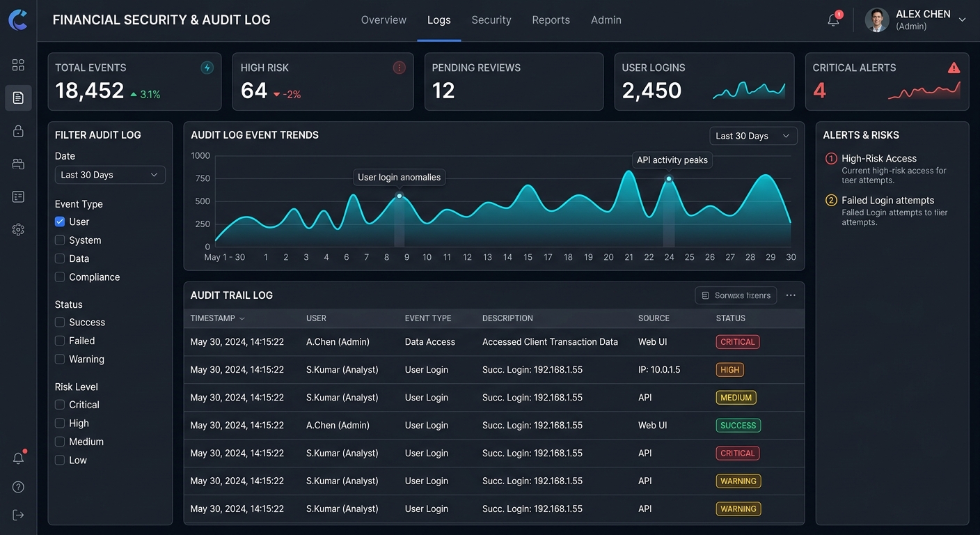Switch to the Overview tab
980x535 pixels.
click(384, 20)
